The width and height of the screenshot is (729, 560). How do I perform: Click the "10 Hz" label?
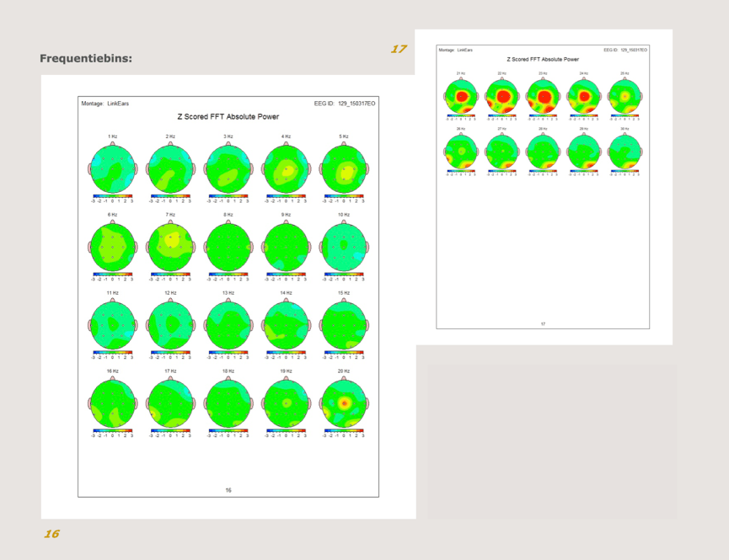pyautogui.click(x=344, y=215)
